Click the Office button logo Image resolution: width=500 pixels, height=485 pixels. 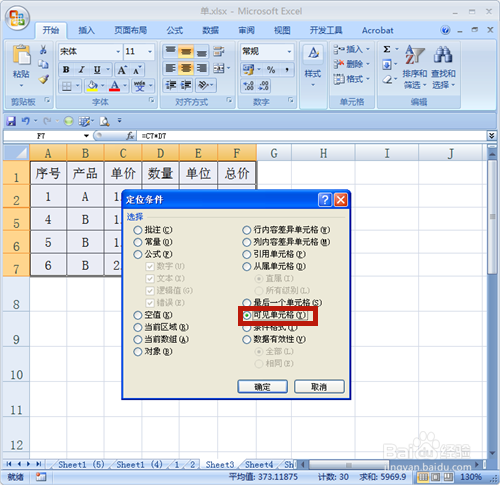(x=17, y=18)
